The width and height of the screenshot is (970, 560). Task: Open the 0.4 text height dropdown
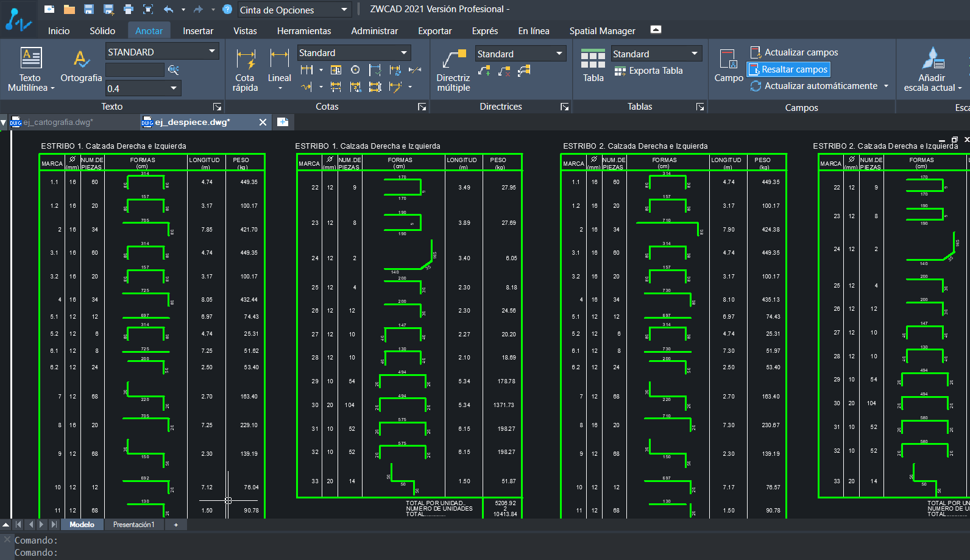(174, 88)
